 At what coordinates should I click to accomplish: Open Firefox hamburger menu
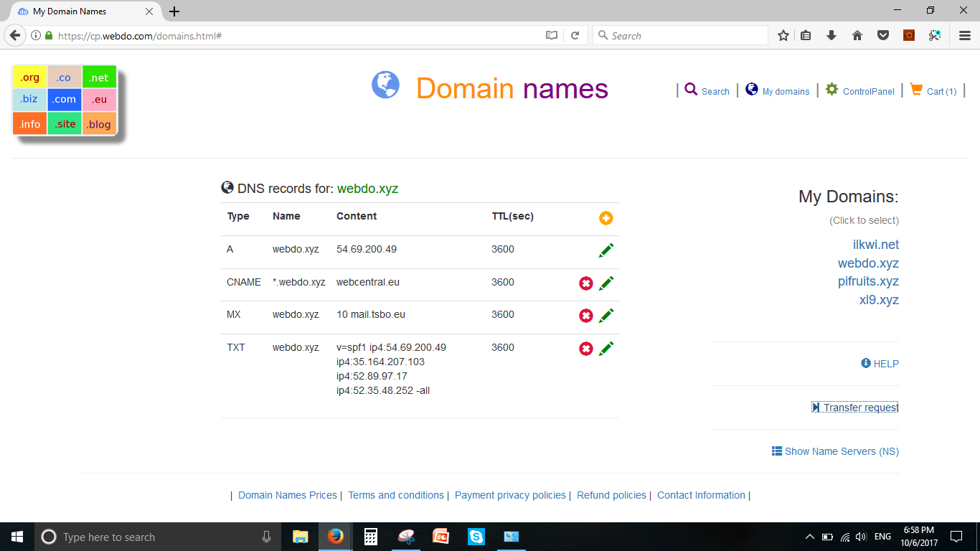pos(965,35)
